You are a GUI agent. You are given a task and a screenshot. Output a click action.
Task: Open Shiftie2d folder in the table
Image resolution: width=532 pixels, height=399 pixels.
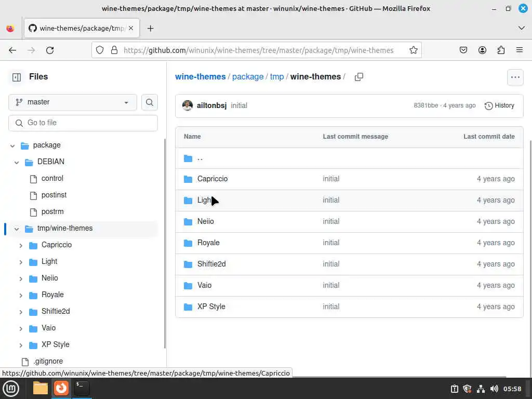(x=211, y=264)
